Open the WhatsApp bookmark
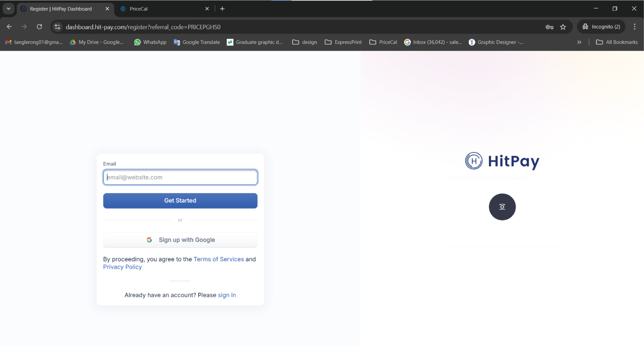Image resolution: width=644 pixels, height=346 pixels. [150, 42]
